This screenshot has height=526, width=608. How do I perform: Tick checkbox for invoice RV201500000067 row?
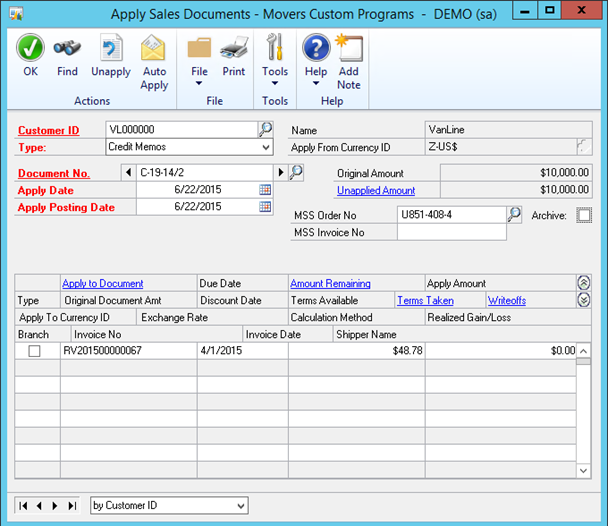(35, 351)
